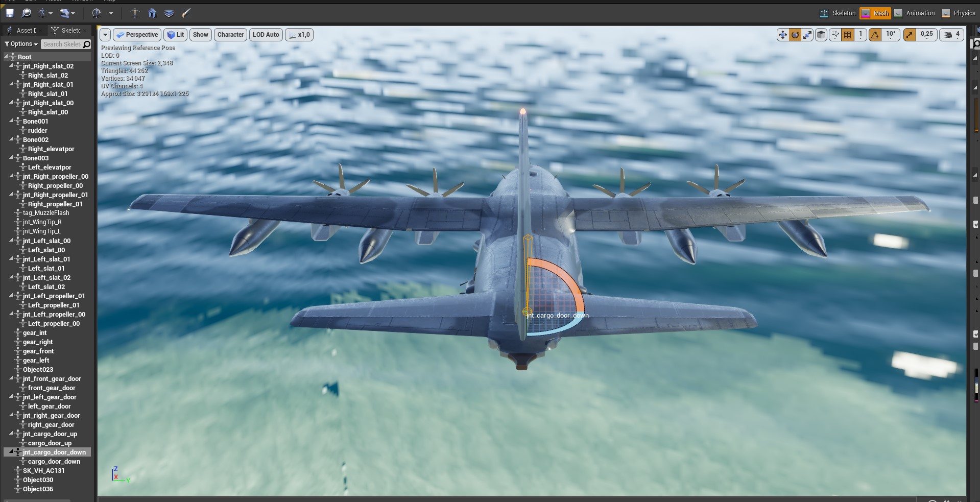Click the magnifier browse-to-asset icon
Image resolution: width=980 pixels, height=502 pixels.
(27, 13)
